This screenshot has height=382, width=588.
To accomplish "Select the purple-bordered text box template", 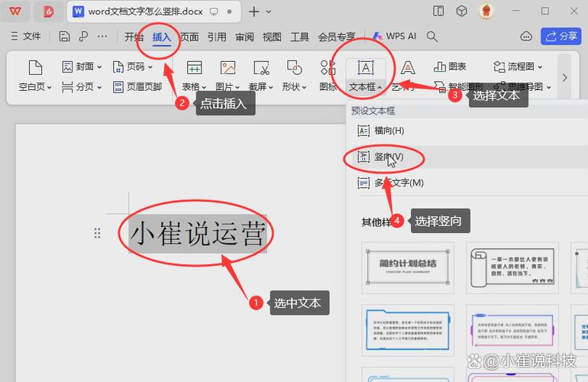I will (512, 330).
